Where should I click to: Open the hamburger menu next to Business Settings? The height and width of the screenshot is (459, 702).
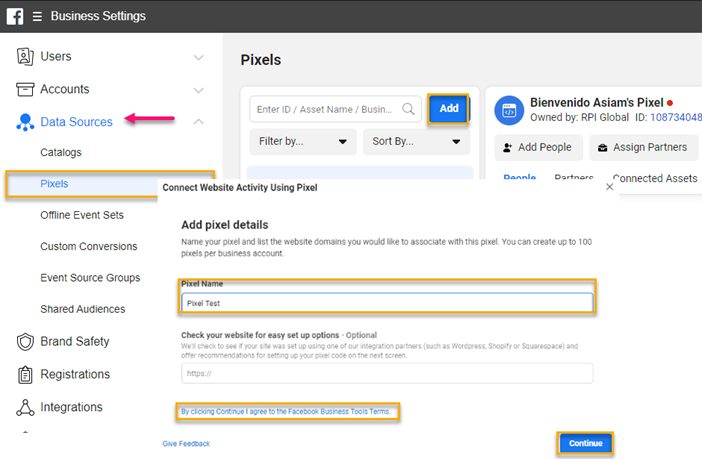38,16
